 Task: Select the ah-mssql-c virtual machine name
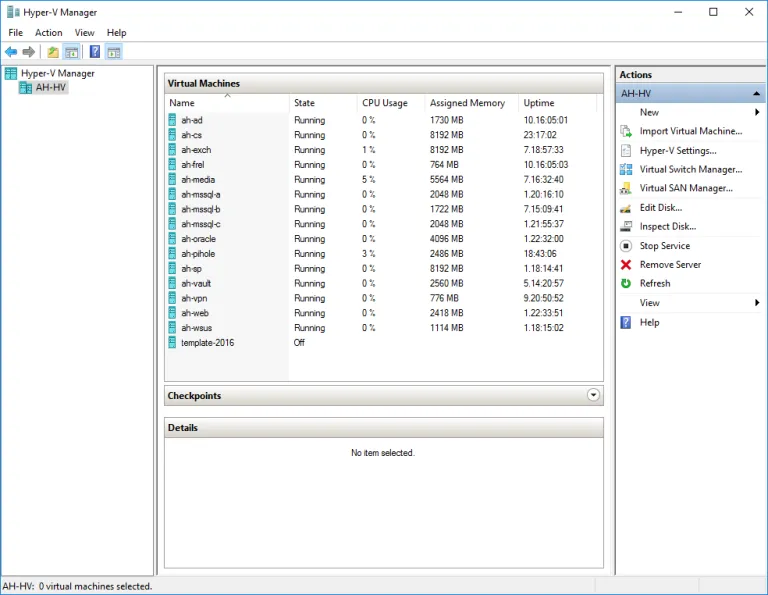point(201,224)
